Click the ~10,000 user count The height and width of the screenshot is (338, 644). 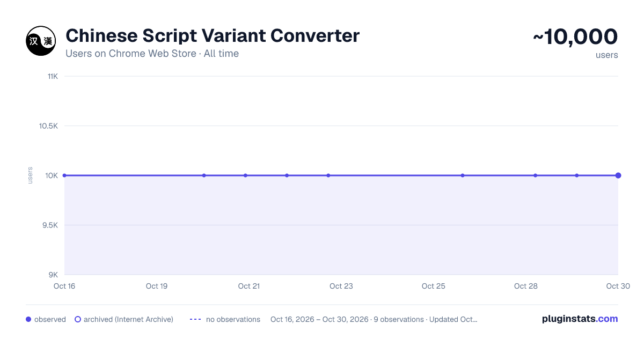575,36
